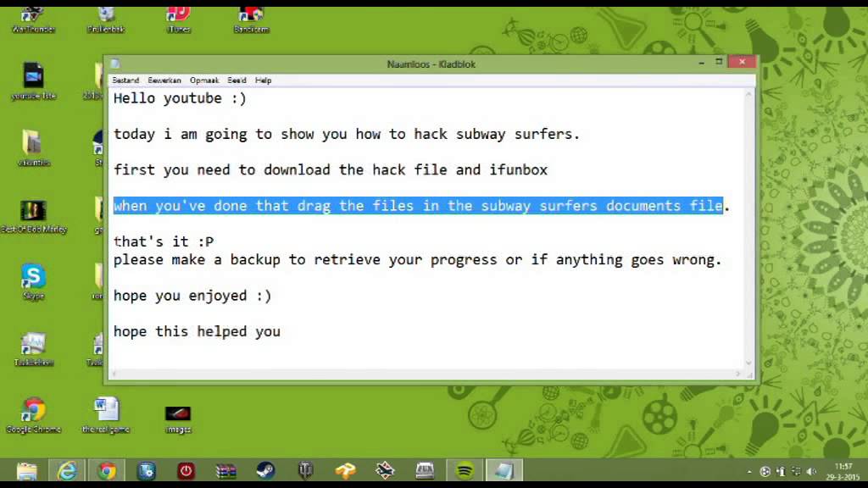Click the network tray icon
Image resolution: width=868 pixels, height=488 pixels.
tap(796, 471)
